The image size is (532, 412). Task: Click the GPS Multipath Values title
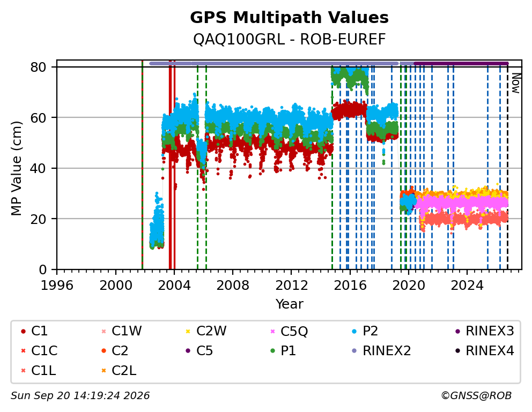point(289,18)
